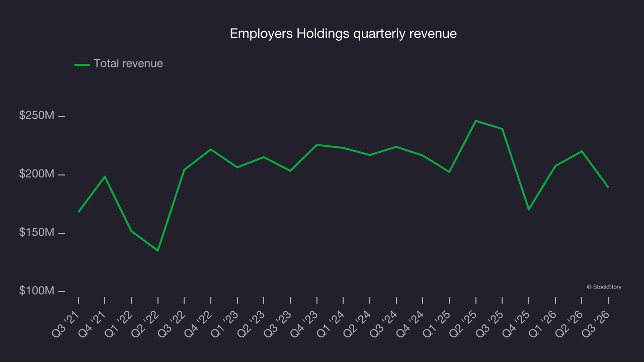The width and height of the screenshot is (644, 362).
Task: Click the $250M y-axis label
Action: [x=37, y=116]
